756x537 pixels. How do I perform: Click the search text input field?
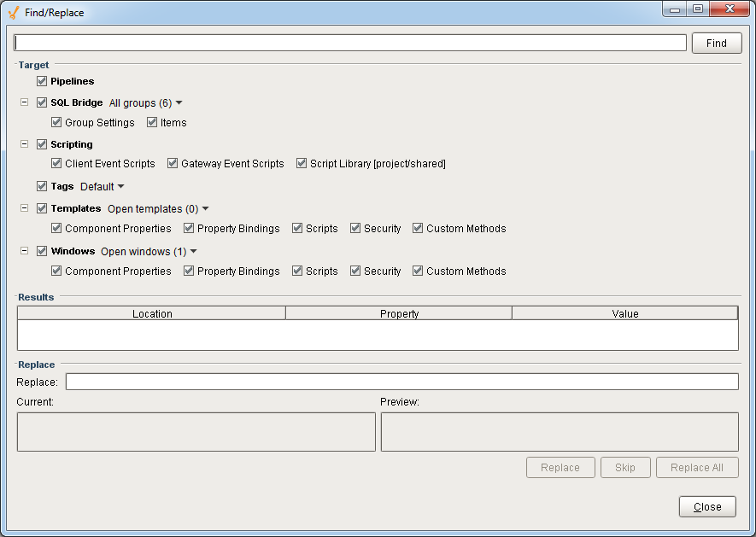350,43
